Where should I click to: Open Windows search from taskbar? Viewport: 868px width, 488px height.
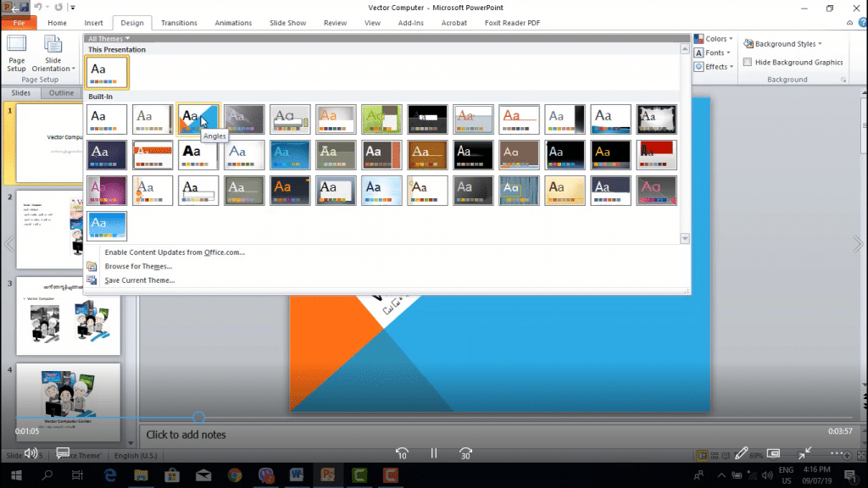[x=47, y=475]
